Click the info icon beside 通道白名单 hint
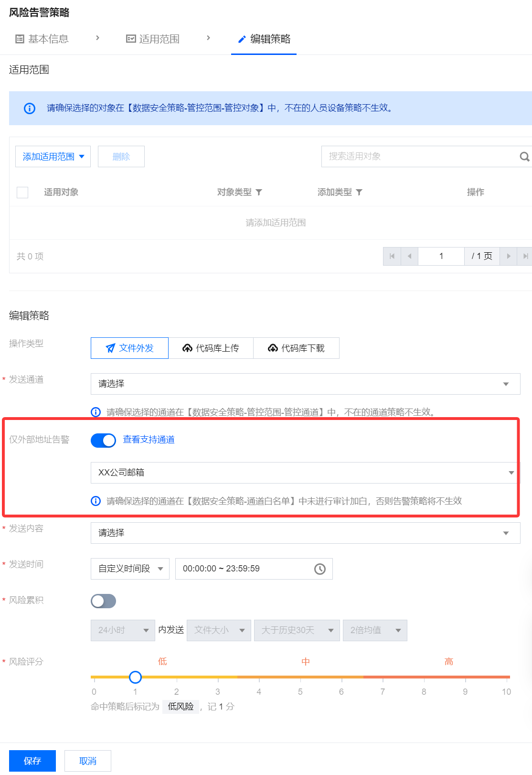 click(96, 501)
